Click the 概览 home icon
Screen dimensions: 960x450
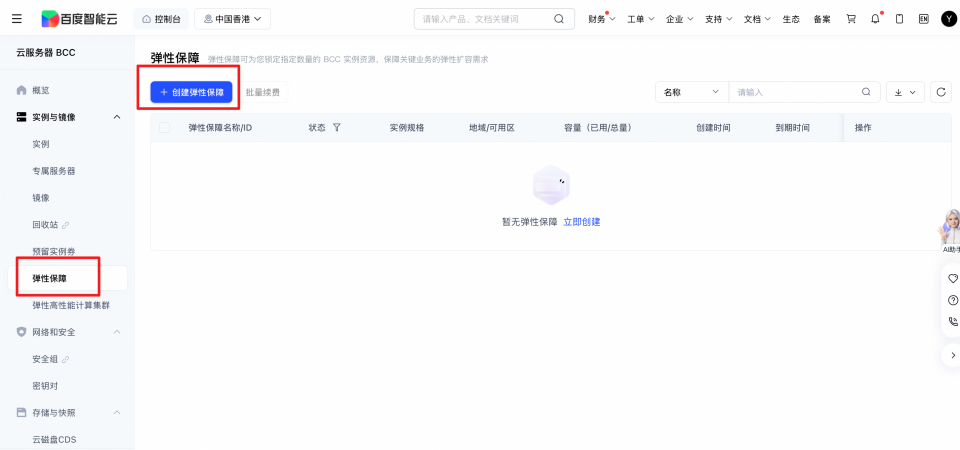pyautogui.click(x=21, y=90)
